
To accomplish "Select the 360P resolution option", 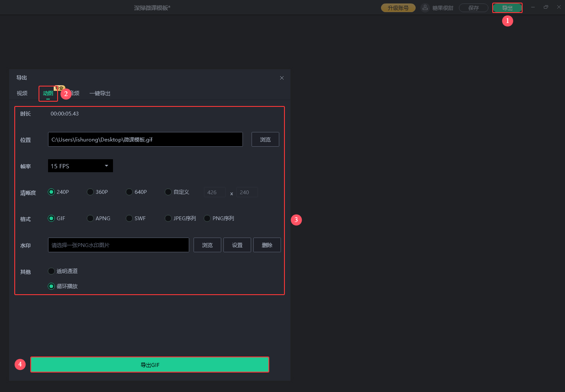I will click(90, 192).
